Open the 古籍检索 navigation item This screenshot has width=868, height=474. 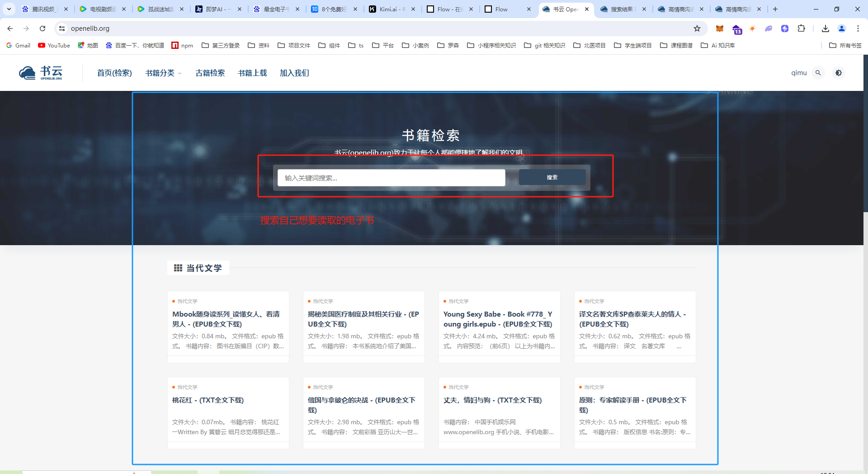(210, 73)
